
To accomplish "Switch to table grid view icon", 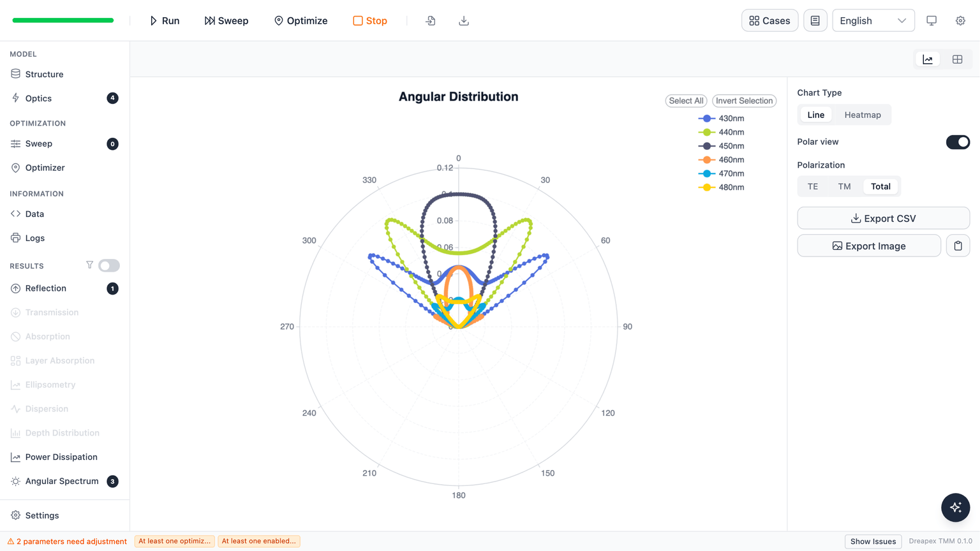I will [957, 59].
